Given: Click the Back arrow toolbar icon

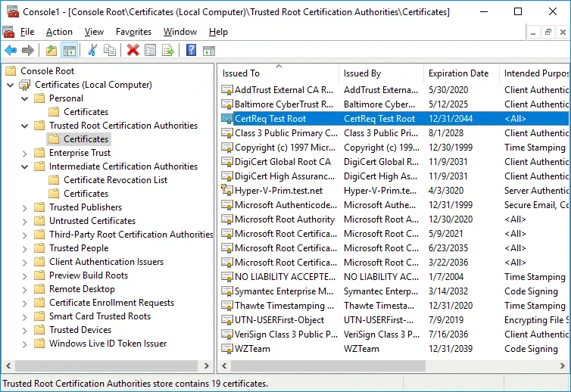Looking at the screenshot, I should [11, 51].
